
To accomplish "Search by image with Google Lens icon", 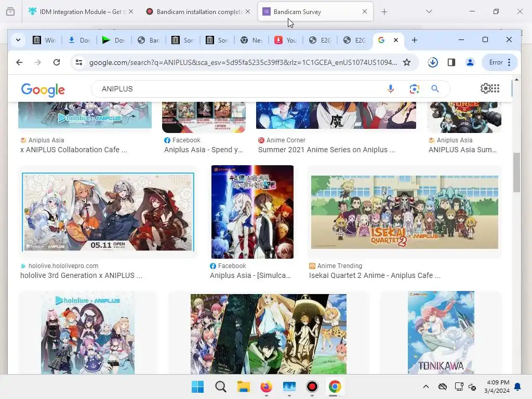I will pyautogui.click(x=414, y=89).
